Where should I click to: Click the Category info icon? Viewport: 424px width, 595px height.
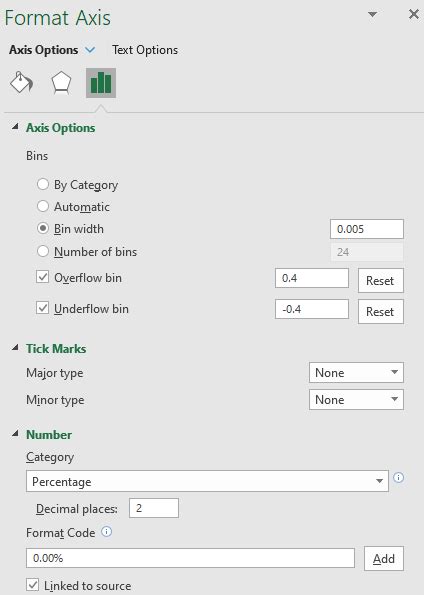click(x=399, y=477)
